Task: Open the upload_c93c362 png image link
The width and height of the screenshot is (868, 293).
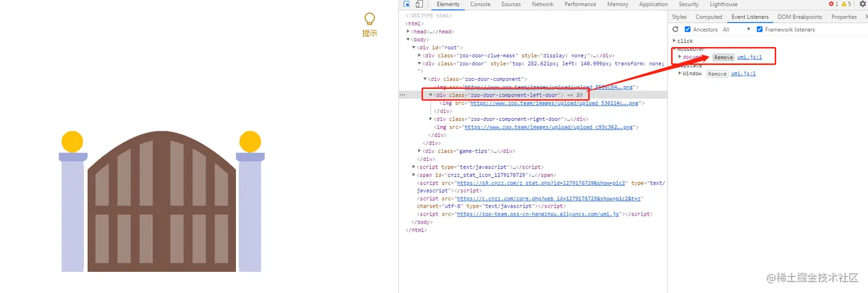Action: (549, 127)
